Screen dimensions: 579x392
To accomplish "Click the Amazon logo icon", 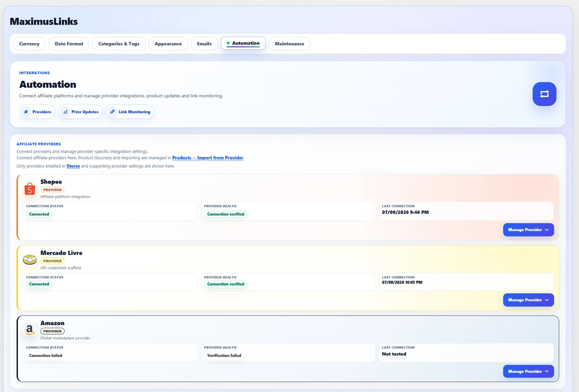I will tap(30, 330).
